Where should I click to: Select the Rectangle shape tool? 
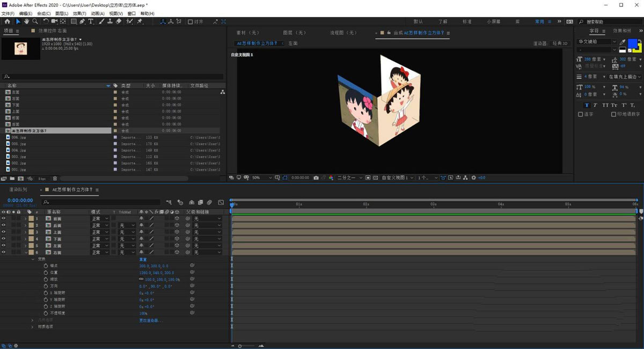tap(74, 21)
